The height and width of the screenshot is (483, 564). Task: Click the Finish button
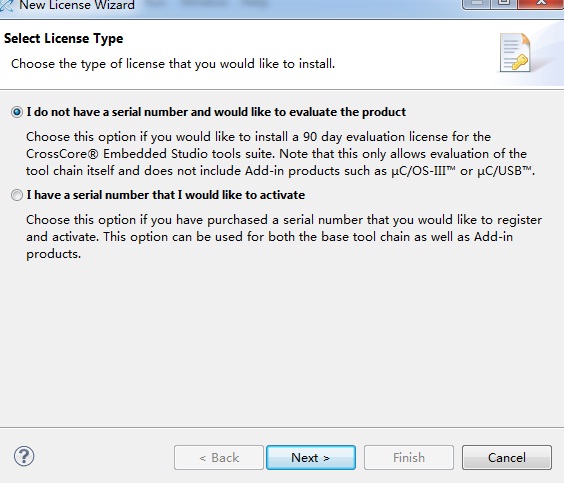(409, 457)
